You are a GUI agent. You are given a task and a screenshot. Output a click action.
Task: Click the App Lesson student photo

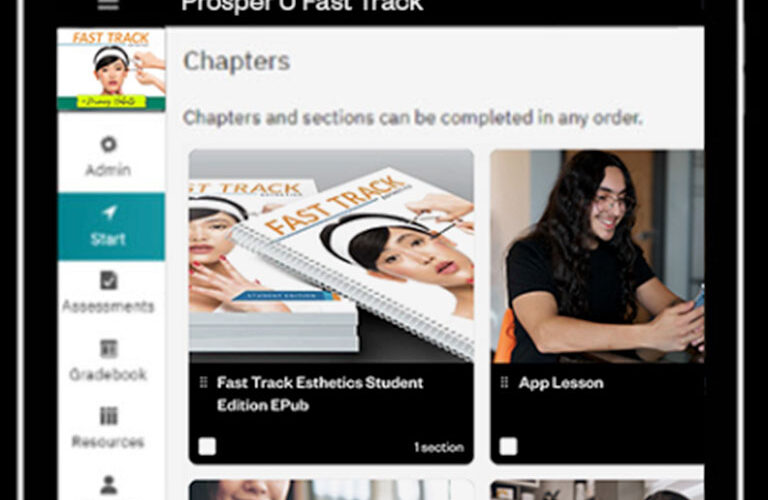coord(597,256)
